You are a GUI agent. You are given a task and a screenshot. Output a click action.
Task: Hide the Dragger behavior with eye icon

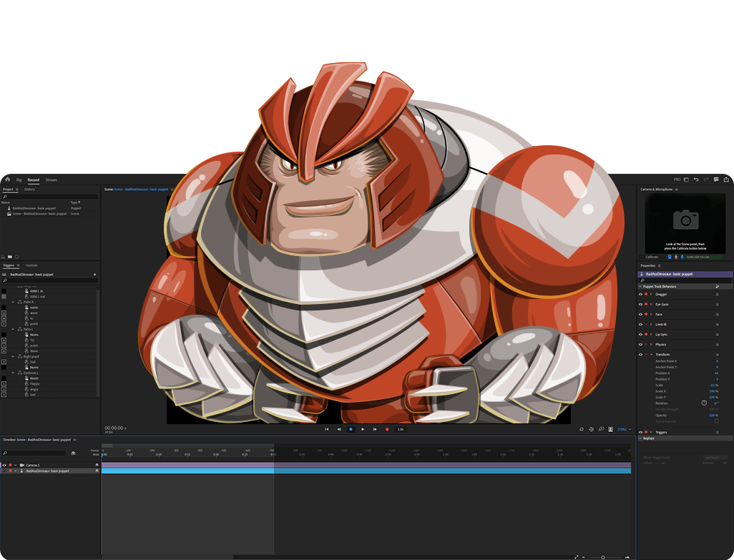click(640, 294)
